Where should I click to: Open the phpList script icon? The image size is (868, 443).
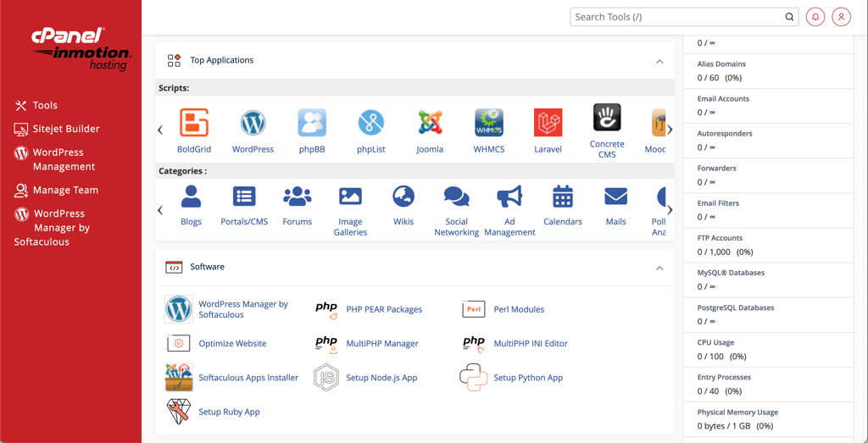[371, 123]
